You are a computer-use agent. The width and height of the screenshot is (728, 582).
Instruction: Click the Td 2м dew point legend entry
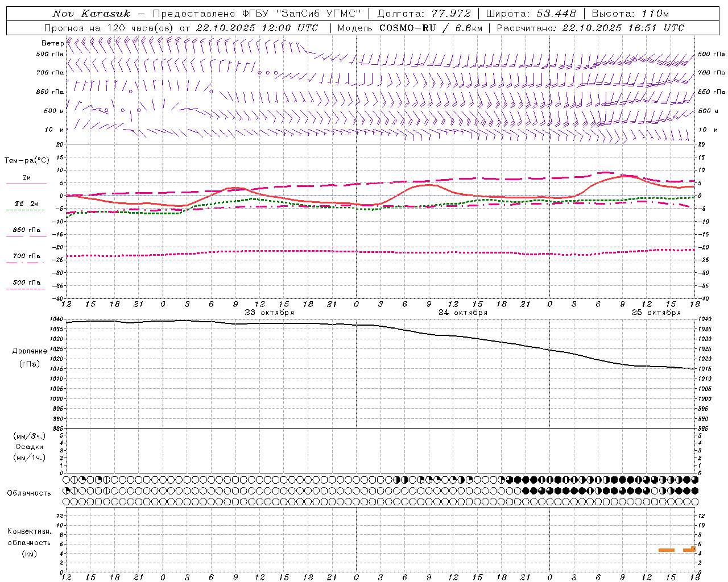pyautogui.click(x=27, y=203)
